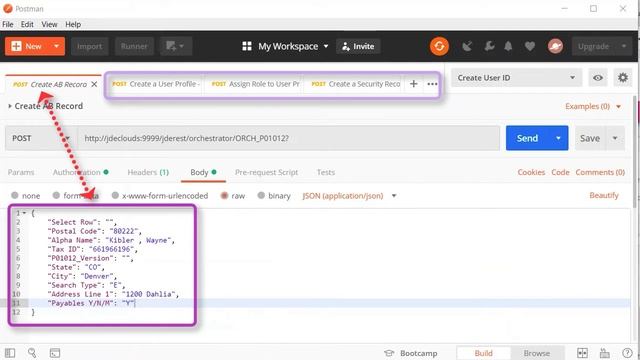Open the POST method dropdown
Viewport: 640px width, 360px height.
pos(41,138)
